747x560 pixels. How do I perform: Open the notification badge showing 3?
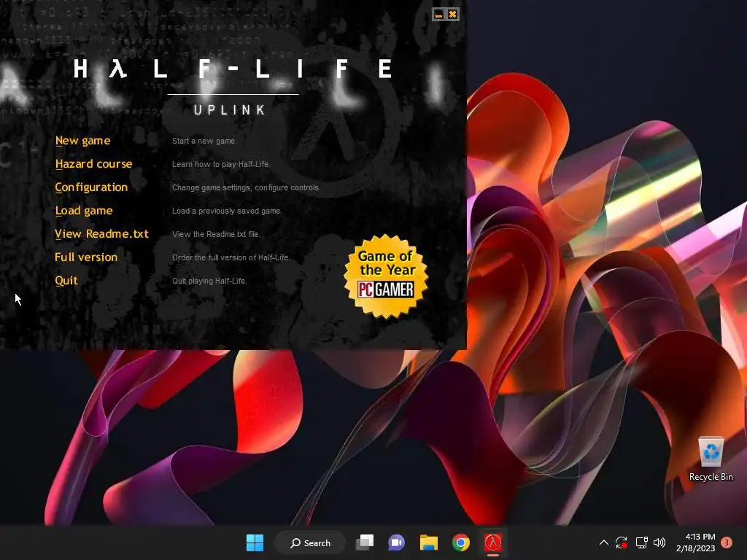pyautogui.click(x=727, y=542)
